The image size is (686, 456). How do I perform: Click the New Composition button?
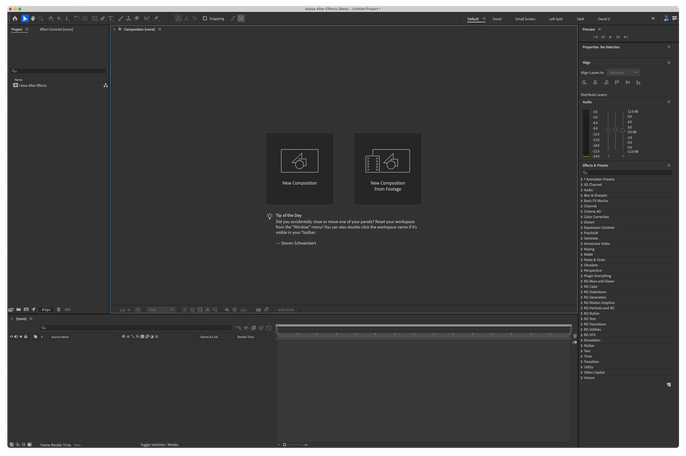click(300, 168)
